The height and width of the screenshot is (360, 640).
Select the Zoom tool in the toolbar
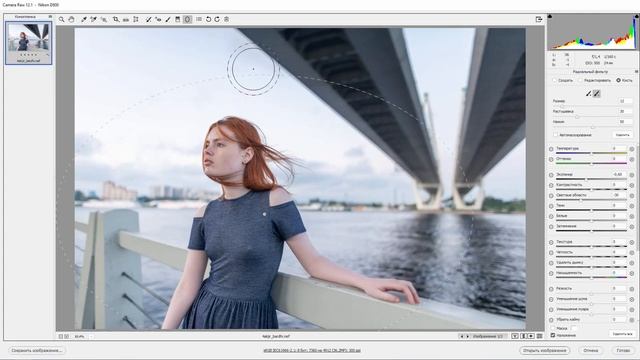tap(61, 19)
